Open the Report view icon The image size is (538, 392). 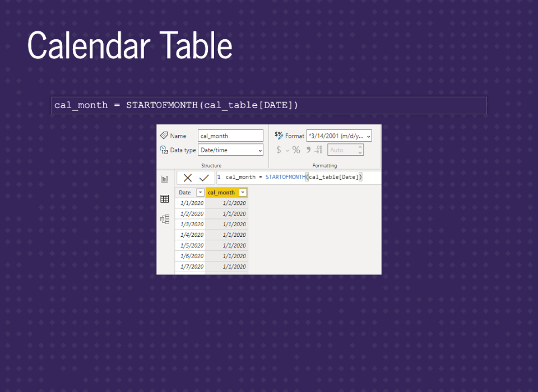click(164, 179)
